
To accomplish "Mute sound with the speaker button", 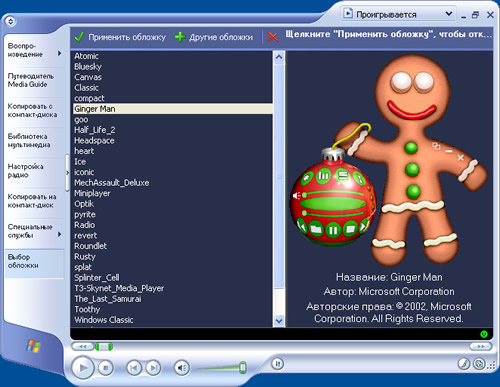I will pos(182,368).
